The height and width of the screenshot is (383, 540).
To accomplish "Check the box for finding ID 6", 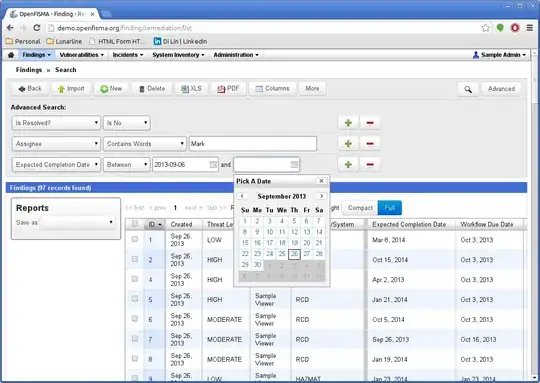I will click(x=135, y=319).
